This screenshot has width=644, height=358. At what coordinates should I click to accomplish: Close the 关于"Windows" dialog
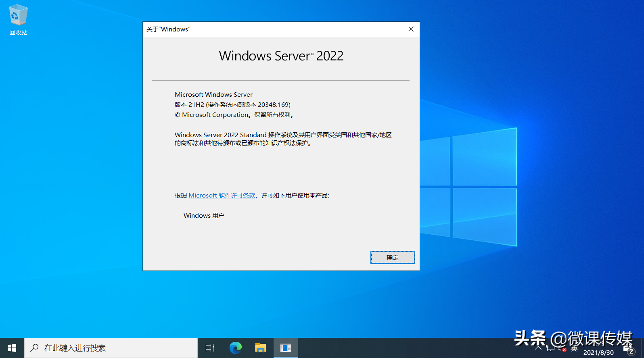tap(411, 29)
